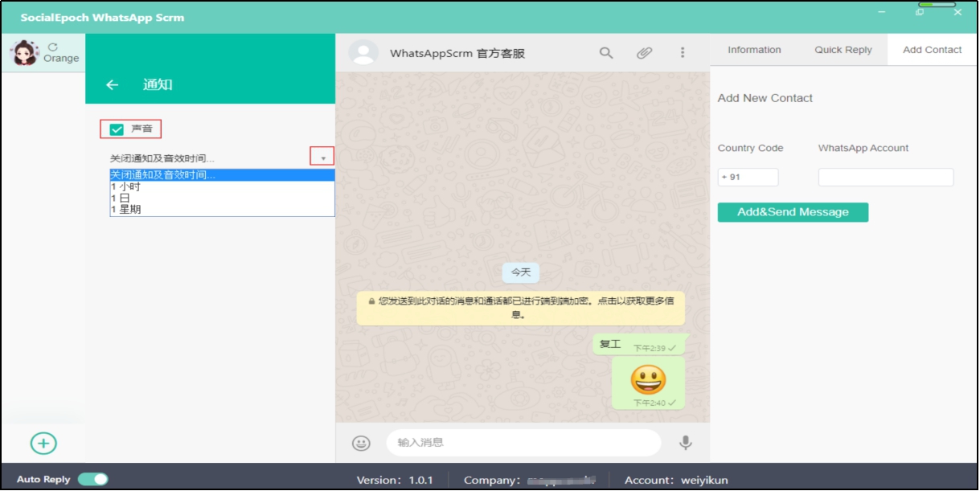Viewport: 980px width, 491px height.
Task: Select the 关闭通知及音效时间... option
Action: [x=222, y=175]
